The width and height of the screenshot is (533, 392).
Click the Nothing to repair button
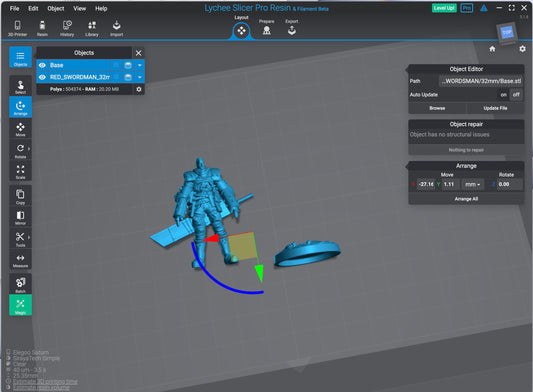(466, 150)
